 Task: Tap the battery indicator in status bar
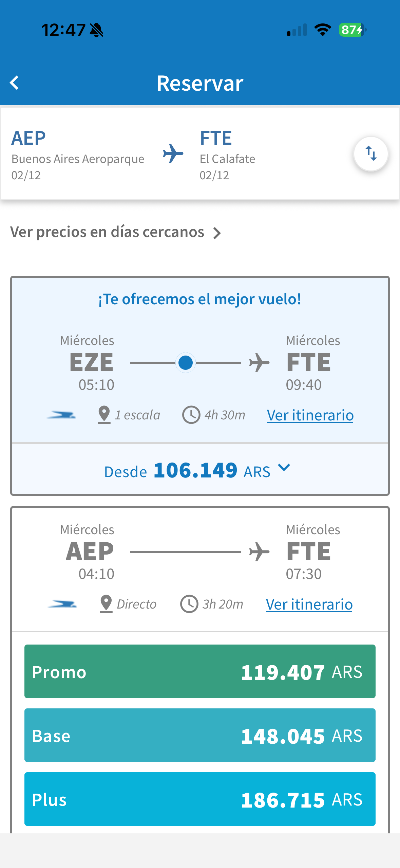[352, 30]
